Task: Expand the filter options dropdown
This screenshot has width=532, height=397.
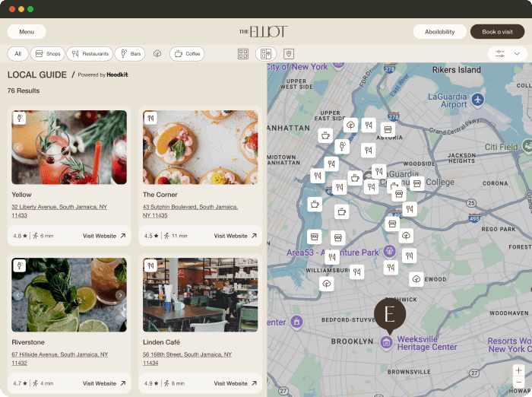Action: tap(508, 54)
